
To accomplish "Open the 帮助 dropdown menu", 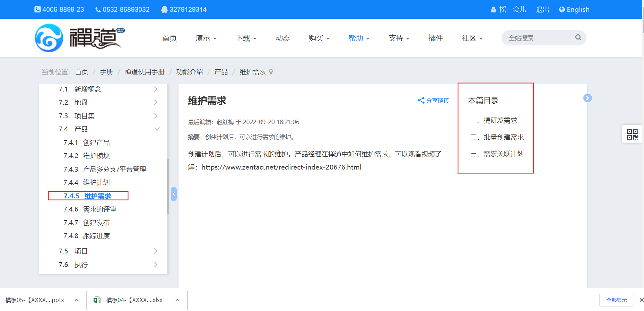I will tap(359, 38).
